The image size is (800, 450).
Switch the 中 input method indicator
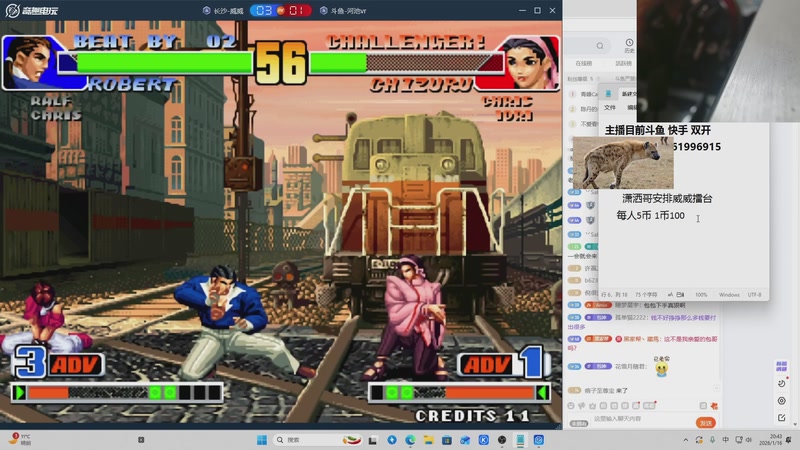point(726,440)
